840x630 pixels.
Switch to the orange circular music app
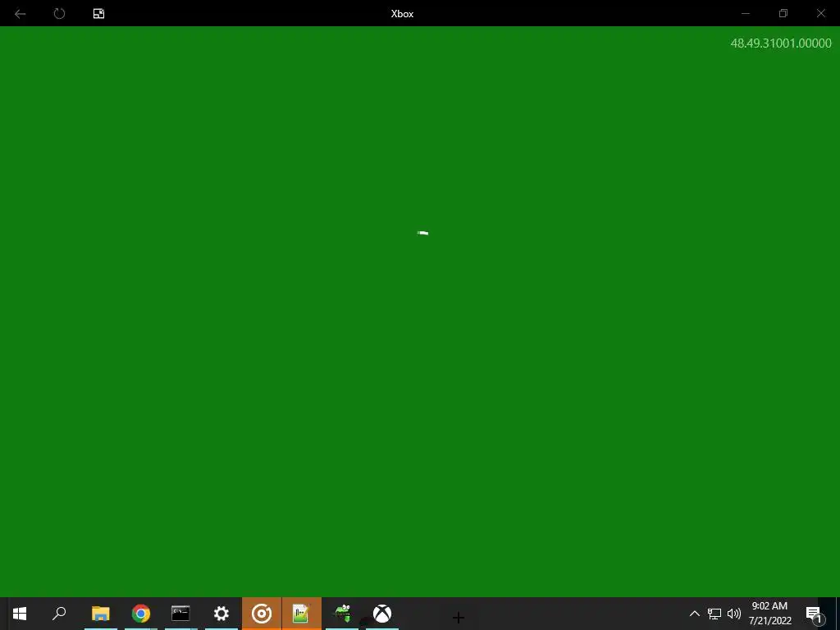point(262,614)
